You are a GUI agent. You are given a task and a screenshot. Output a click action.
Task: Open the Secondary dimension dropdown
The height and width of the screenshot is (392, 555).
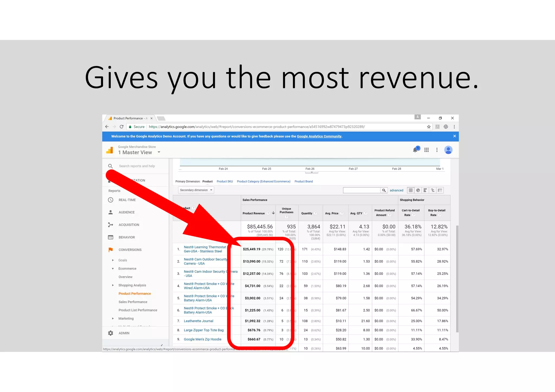tap(196, 190)
